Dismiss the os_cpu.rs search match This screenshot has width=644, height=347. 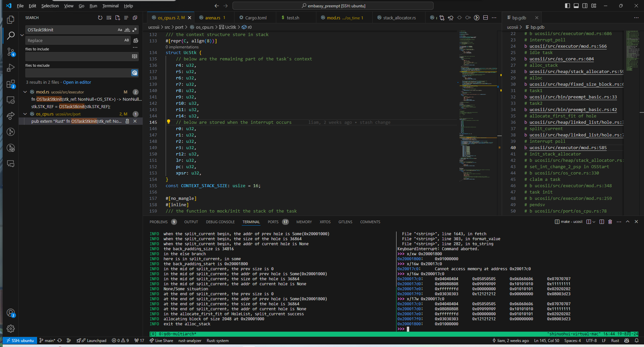(135, 121)
